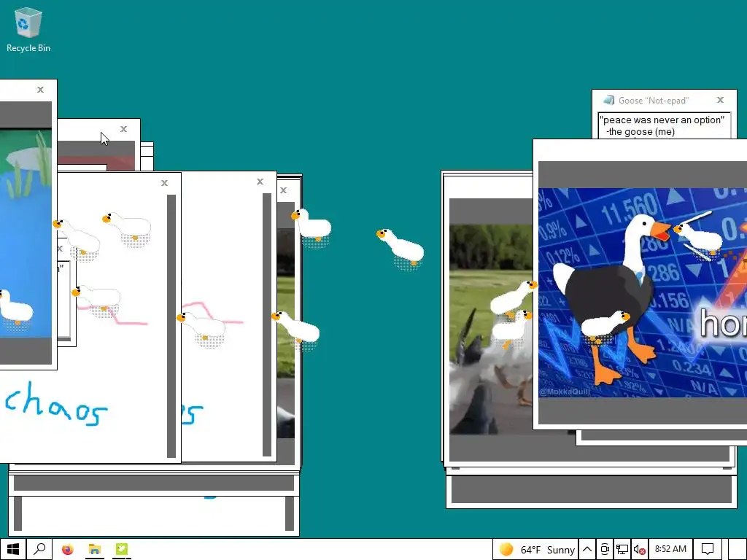Open the Windows Start menu

tap(13, 549)
